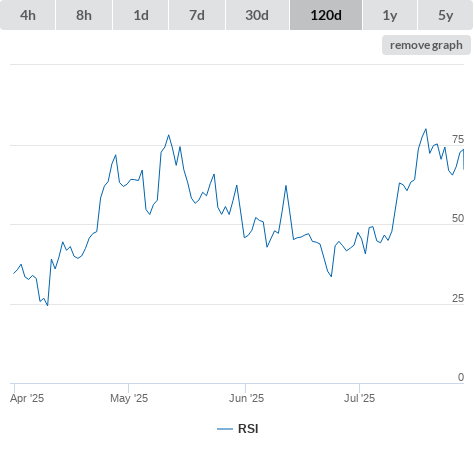Click the Jul '25 axis label

(359, 398)
